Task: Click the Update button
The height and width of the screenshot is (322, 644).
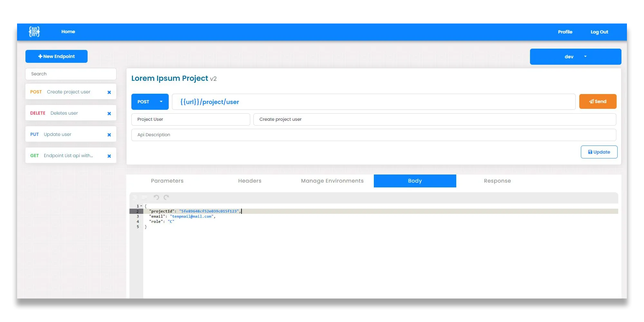Action: (x=599, y=152)
